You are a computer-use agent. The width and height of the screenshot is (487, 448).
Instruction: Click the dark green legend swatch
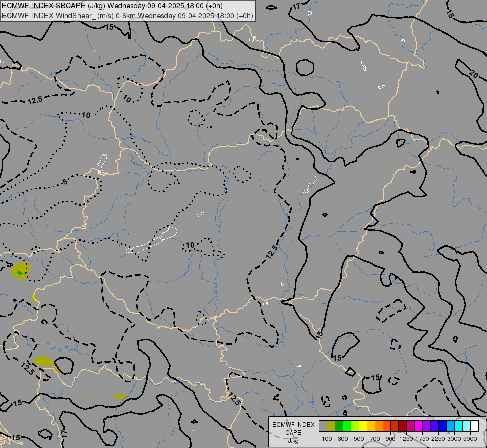339,426
